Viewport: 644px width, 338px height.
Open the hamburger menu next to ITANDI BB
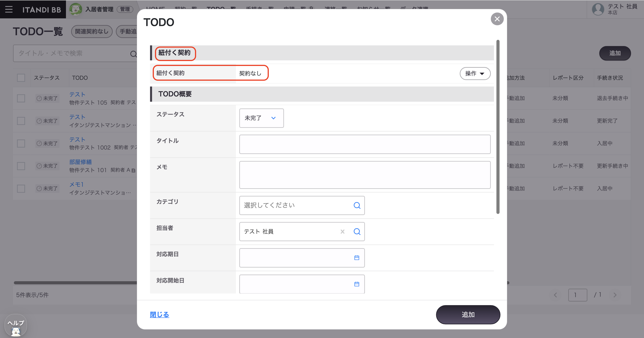9,9
